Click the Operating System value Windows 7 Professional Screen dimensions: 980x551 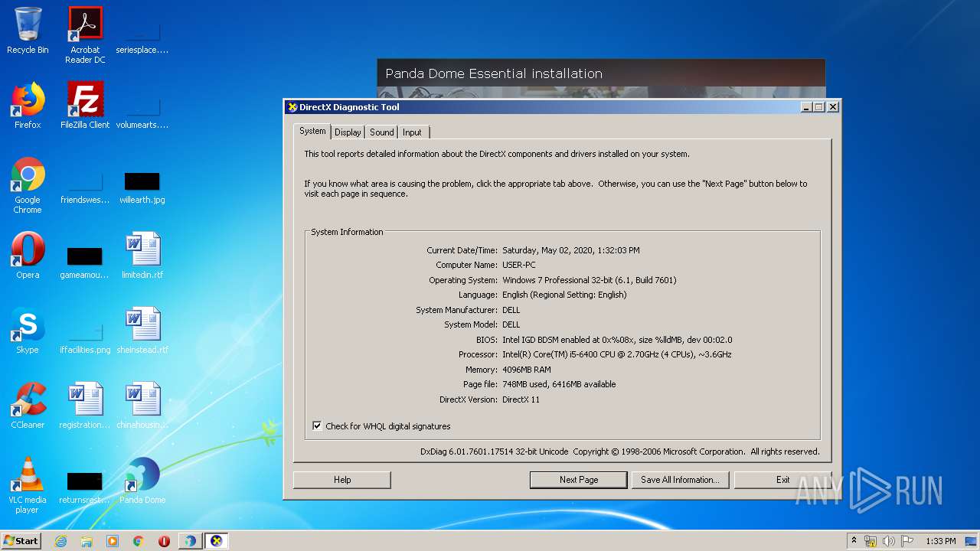point(590,280)
